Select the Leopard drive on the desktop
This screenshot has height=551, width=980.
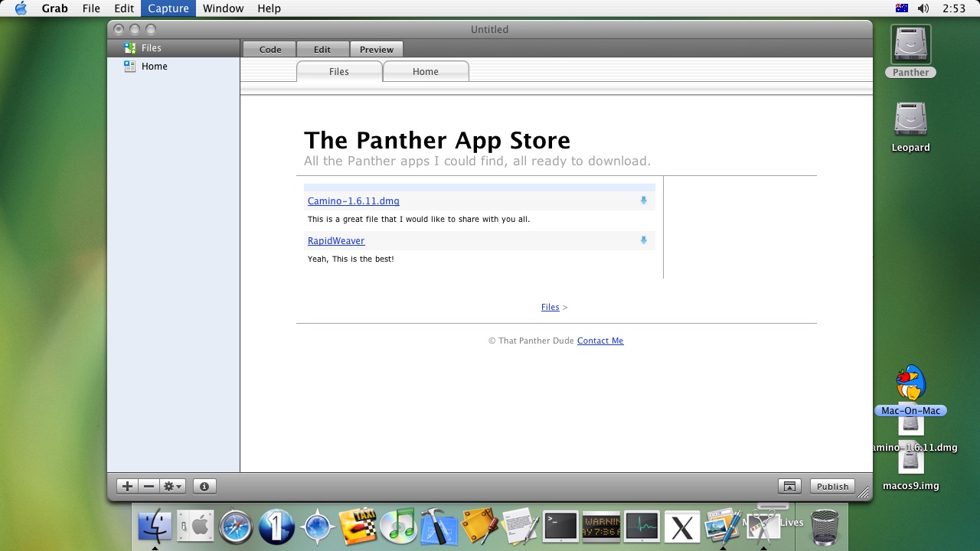tap(910, 126)
